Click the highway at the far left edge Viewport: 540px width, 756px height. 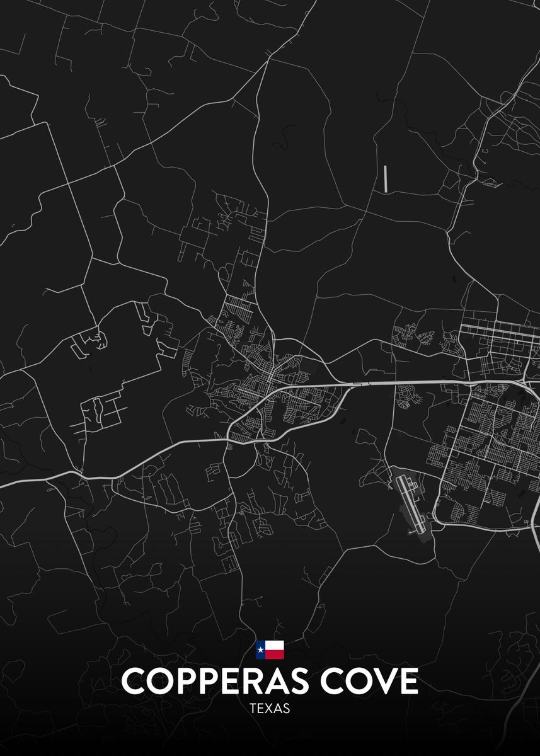[x=19, y=483]
